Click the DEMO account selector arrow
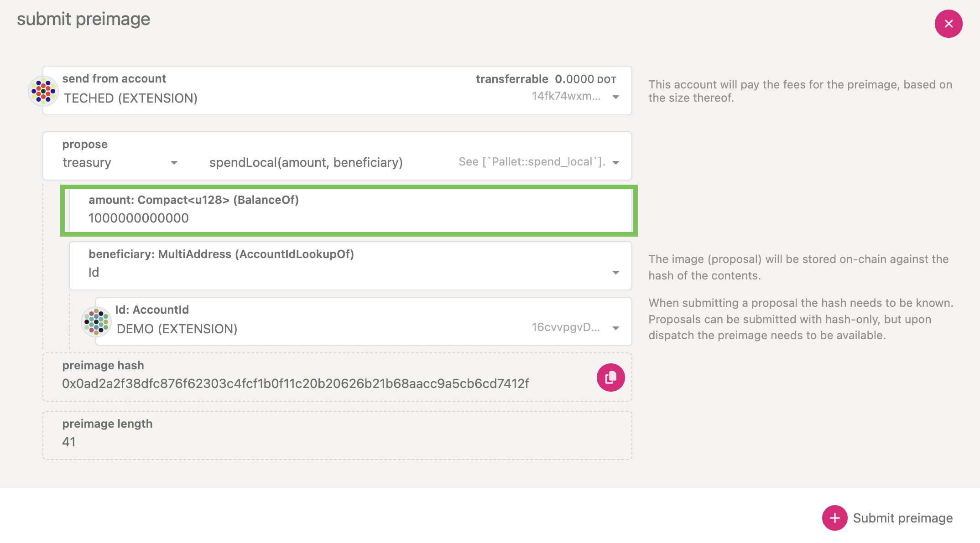Image resolution: width=980 pixels, height=543 pixels. [616, 328]
